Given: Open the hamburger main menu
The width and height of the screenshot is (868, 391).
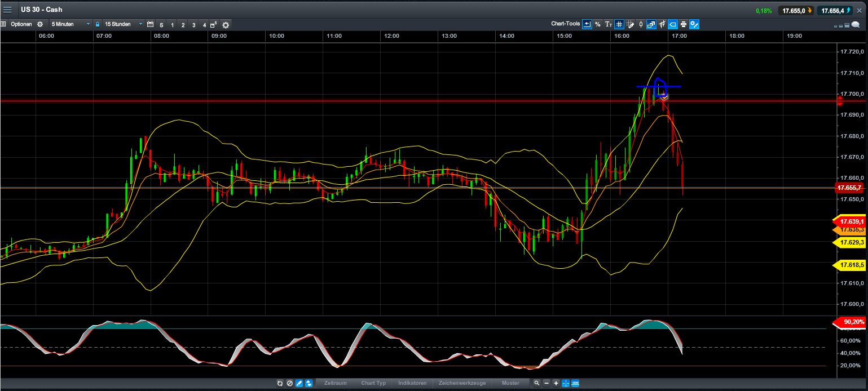Looking at the screenshot, I should (7, 10).
